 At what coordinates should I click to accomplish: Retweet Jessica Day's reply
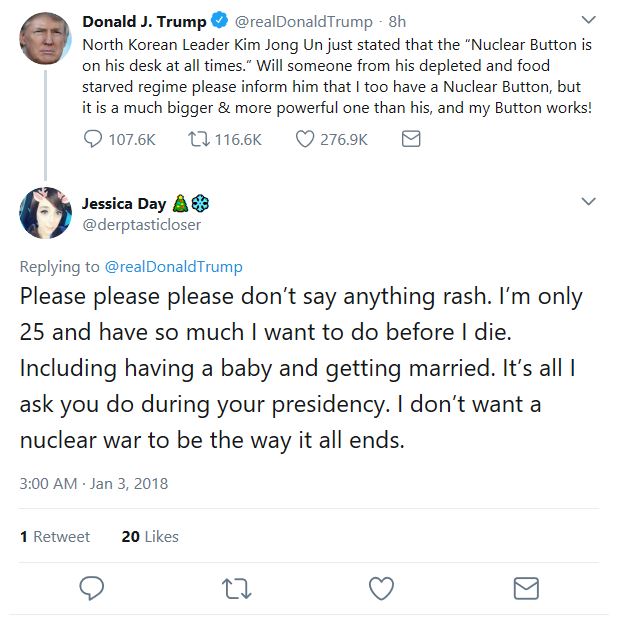tap(237, 588)
